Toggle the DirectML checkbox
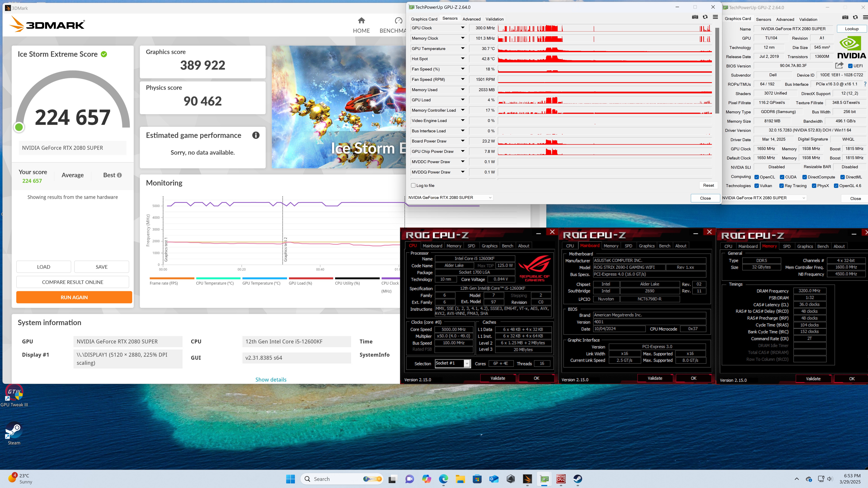Viewport: 868px width, 488px height. pyautogui.click(x=842, y=177)
